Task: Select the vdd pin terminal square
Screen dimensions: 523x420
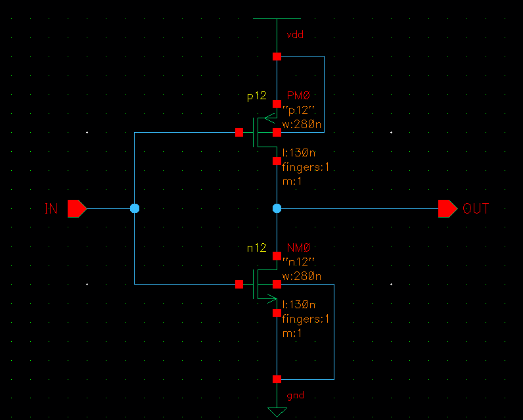Action: (x=277, y=57)
